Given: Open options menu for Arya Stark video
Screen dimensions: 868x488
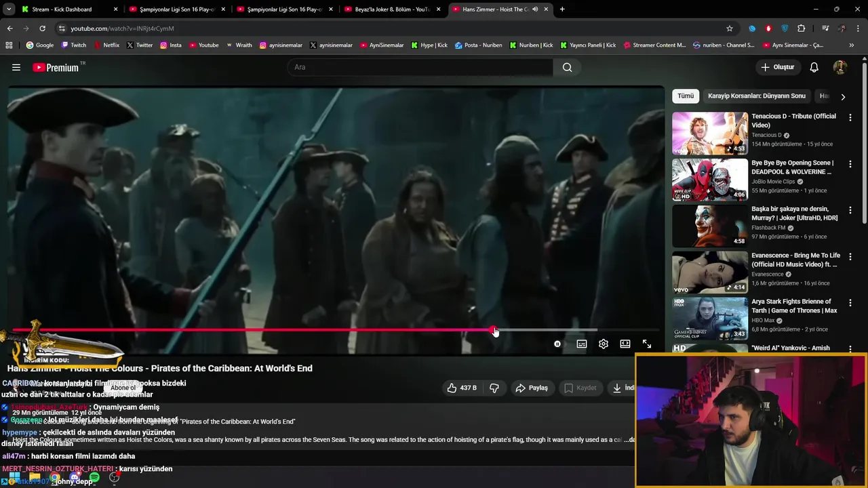Looking at the screenshot, I should click(x=850, y=303).
